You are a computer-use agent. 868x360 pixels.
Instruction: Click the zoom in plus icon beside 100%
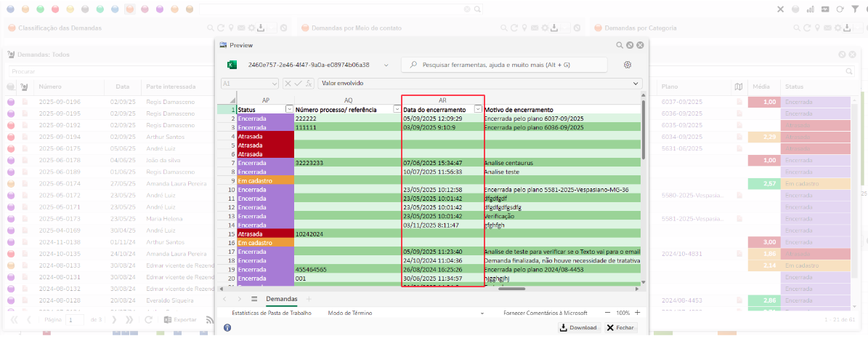(637, 313)
